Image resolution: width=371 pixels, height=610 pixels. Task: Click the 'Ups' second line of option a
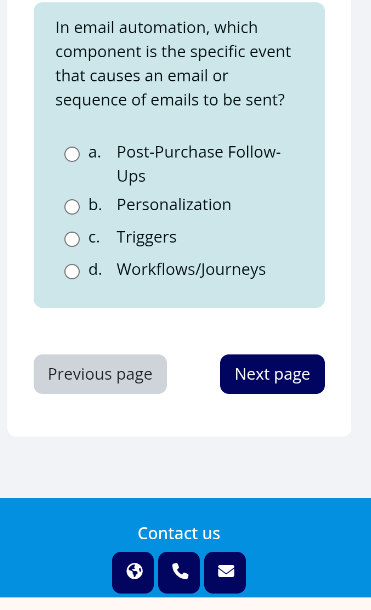(131, 177)
